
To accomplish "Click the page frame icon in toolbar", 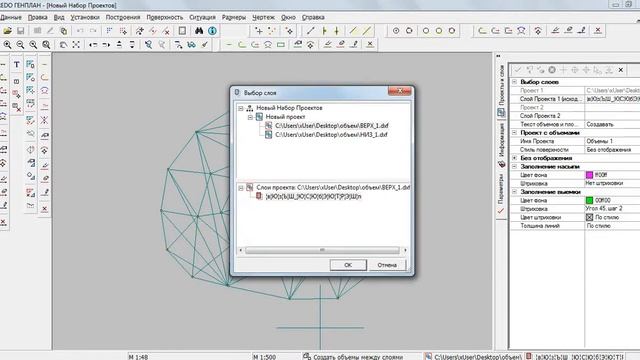I will point(182,31).
